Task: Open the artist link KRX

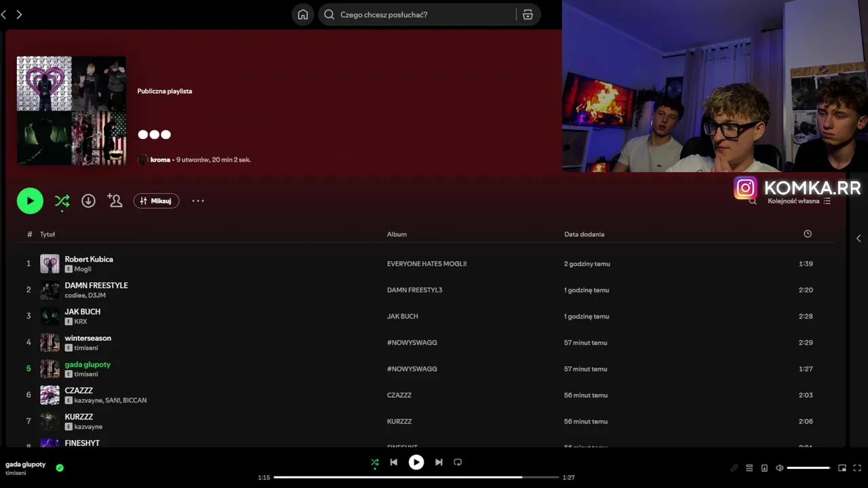Action: (81, 322)
